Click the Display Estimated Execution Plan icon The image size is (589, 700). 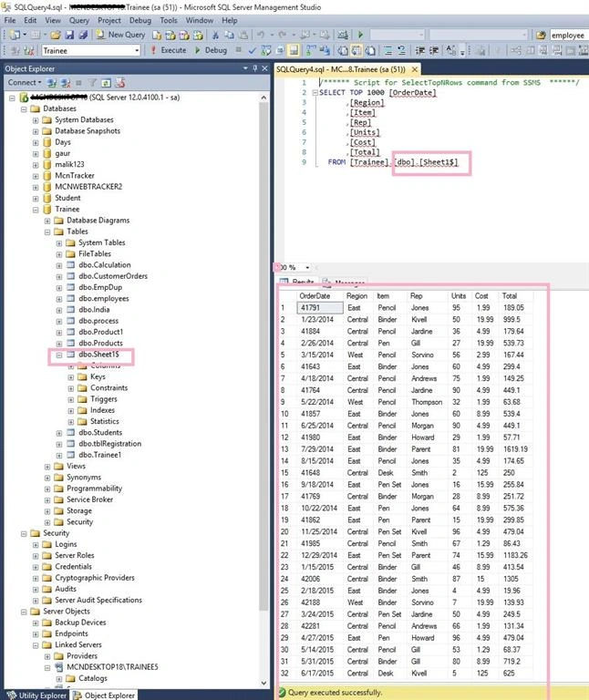coord(266,50)
